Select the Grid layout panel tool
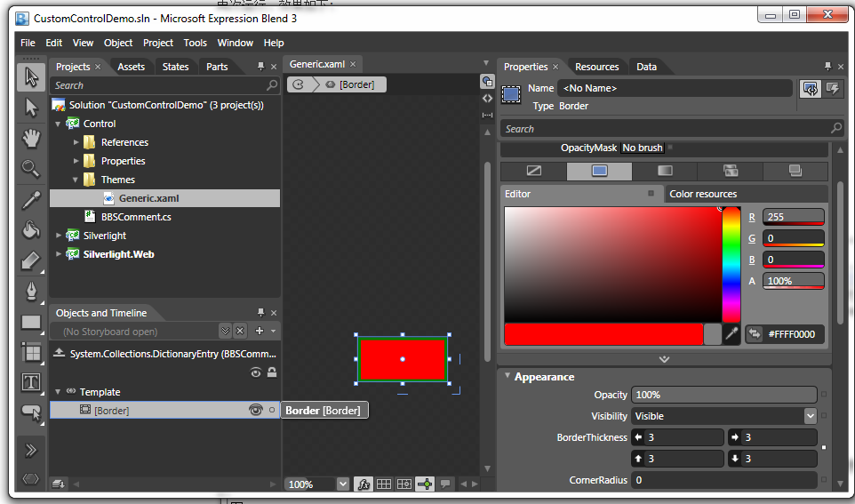 pyautogui.click(x=31, y=352)
